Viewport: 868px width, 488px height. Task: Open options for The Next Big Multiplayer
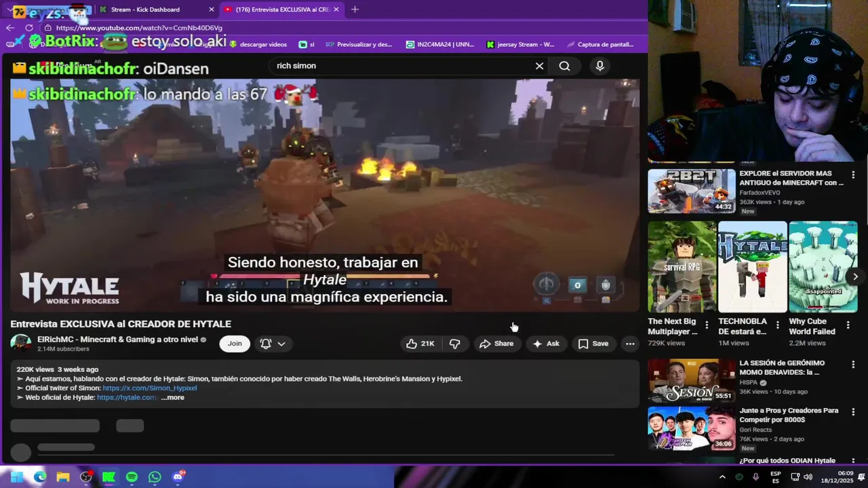pos(707,325)
